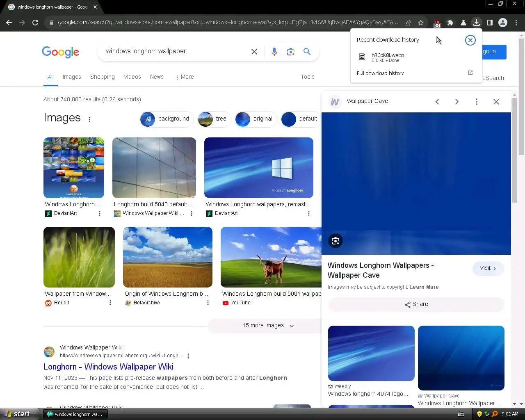Click the blue magnifier search button
Screen dimensions: 525x420
307,52
